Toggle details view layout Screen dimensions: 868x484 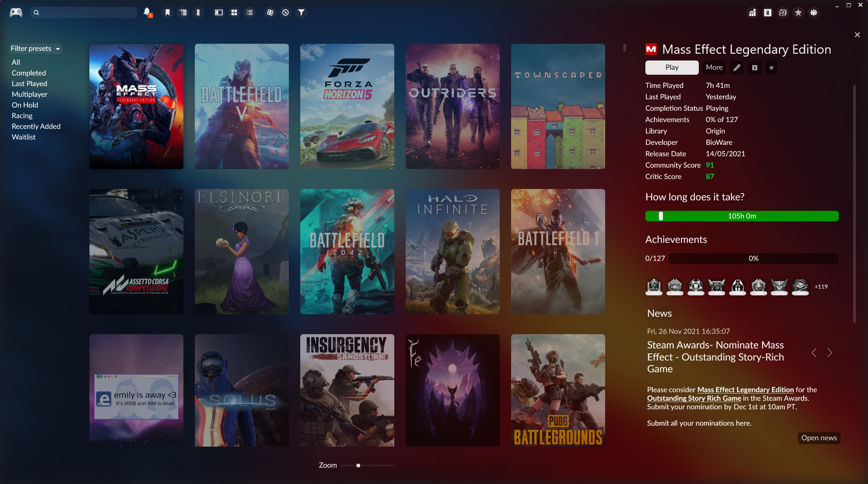point(219,12)
